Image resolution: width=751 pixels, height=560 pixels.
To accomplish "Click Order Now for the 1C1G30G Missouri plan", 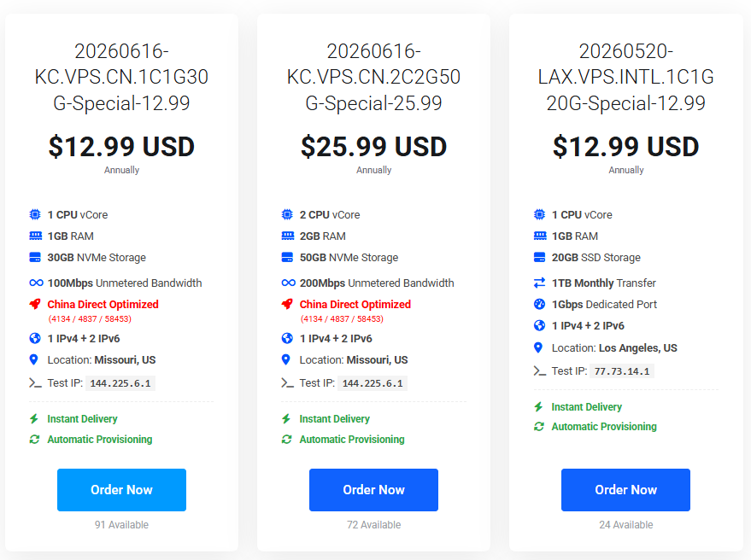I will (x=121, y=490).
